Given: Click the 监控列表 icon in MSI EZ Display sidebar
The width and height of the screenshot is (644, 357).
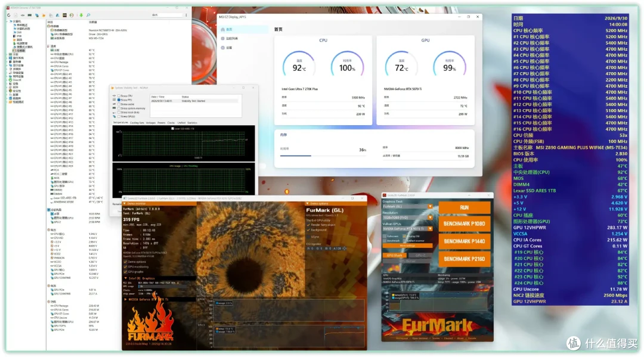Looking at the screenshot, I should click(223, 39).
